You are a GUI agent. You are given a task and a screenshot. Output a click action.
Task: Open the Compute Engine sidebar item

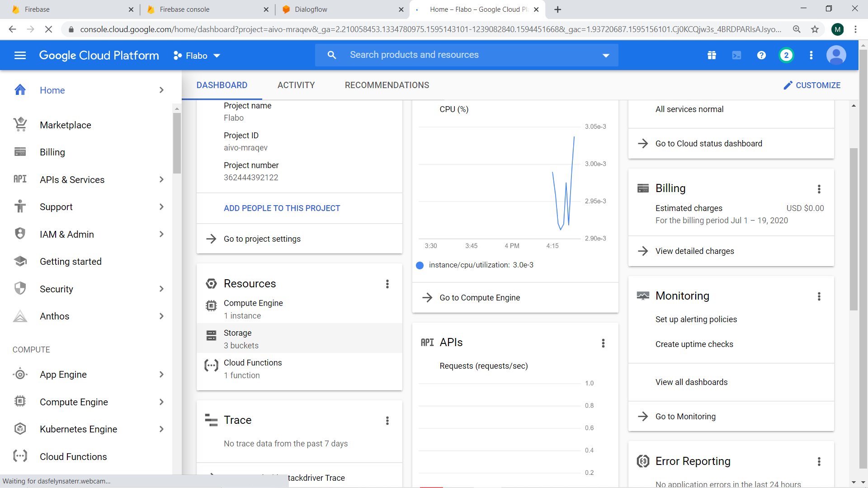(x=74, y=402)
